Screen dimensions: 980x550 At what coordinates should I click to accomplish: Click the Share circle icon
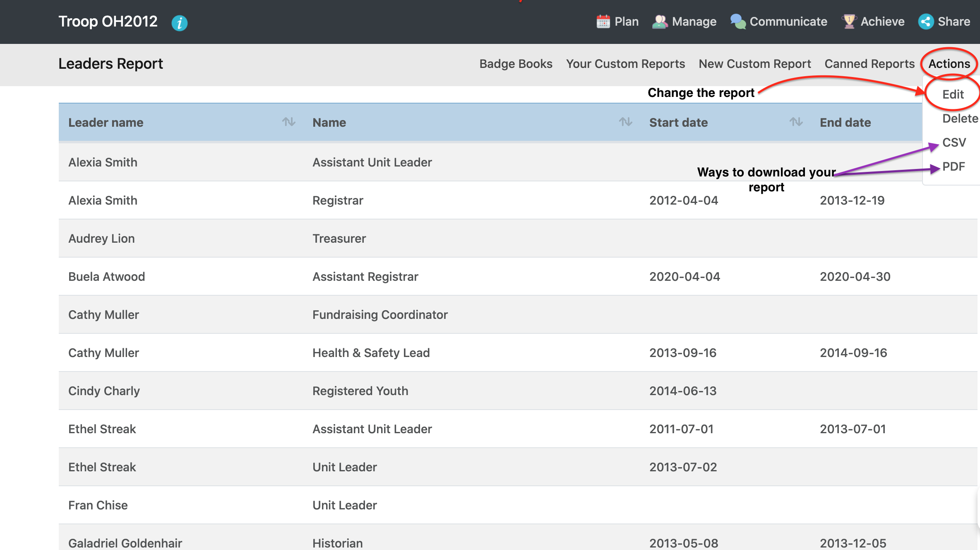click(x=926, y=22)
